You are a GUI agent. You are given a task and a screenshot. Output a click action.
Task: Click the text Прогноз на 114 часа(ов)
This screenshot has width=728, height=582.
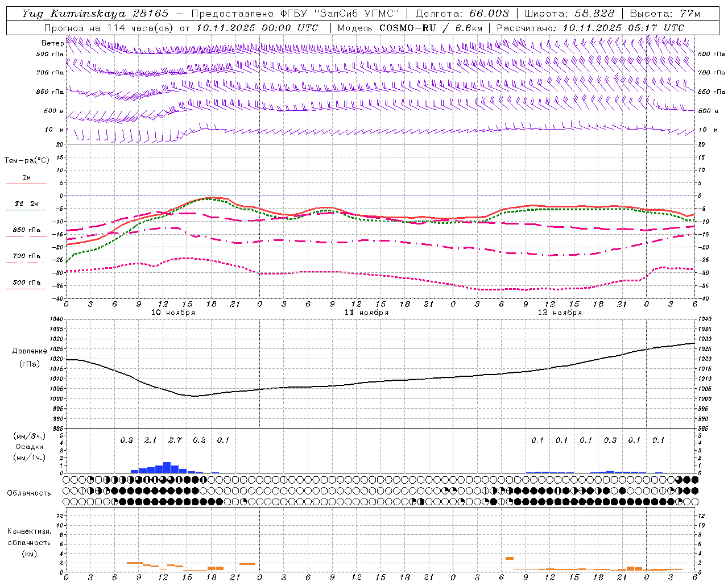click(x=109, y=28)
